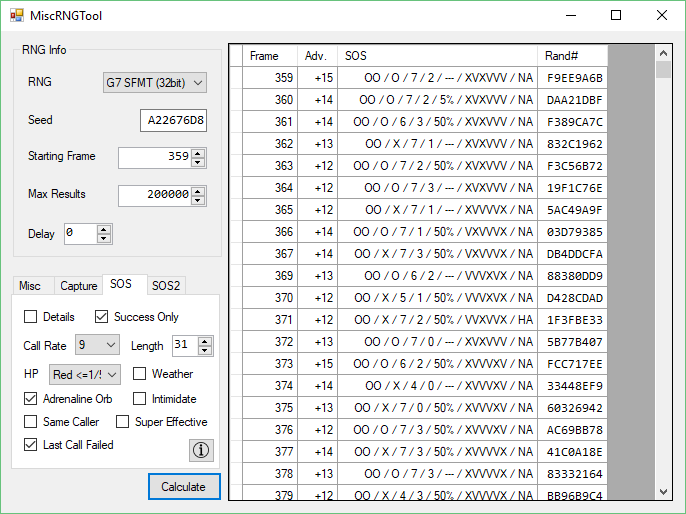Enable the Intimidate checkbox
Screen dimensions: 686x514
[x=140, y=399]
